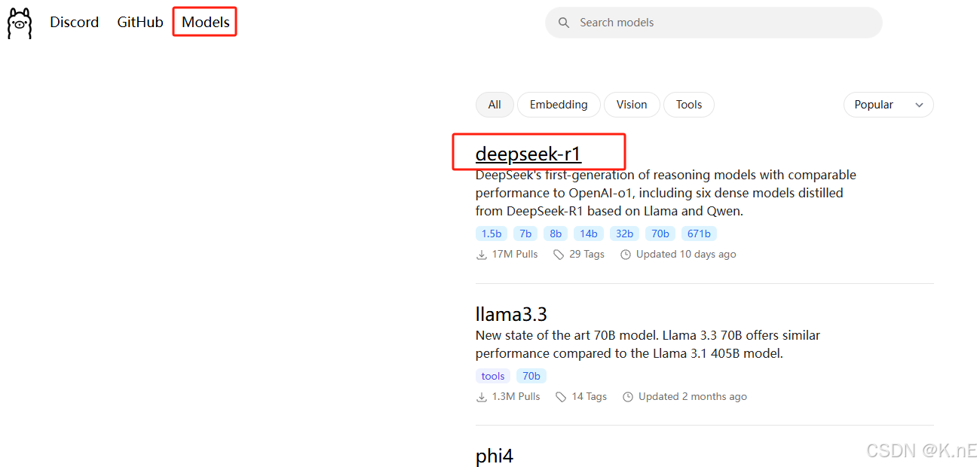Click the 32b size tag

click(x=625, y=233)
